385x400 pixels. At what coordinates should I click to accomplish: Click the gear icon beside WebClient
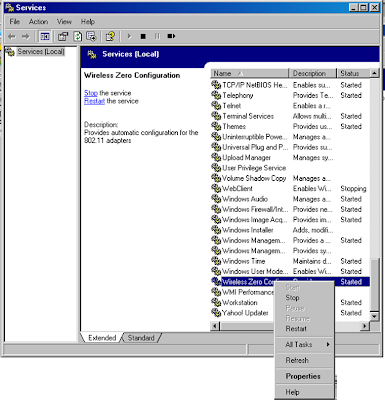click(216, 189)
